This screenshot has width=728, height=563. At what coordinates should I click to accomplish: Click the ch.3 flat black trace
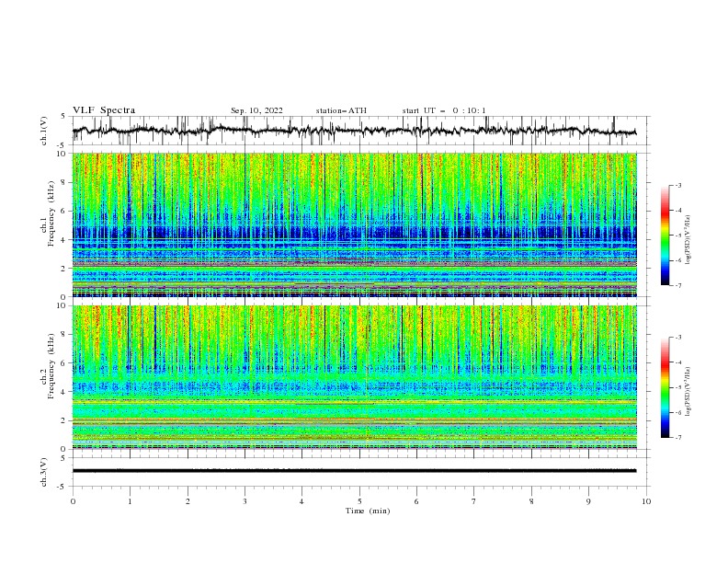[354, 471]
